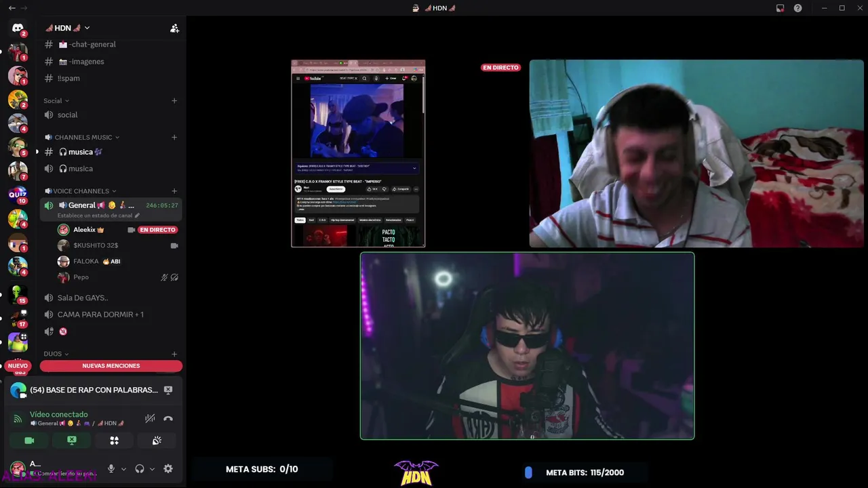Join CAMA PARA DORMIR + 1 channel
Screen dimensions: 868x488
pyautogui.click(x=111, y=314)
